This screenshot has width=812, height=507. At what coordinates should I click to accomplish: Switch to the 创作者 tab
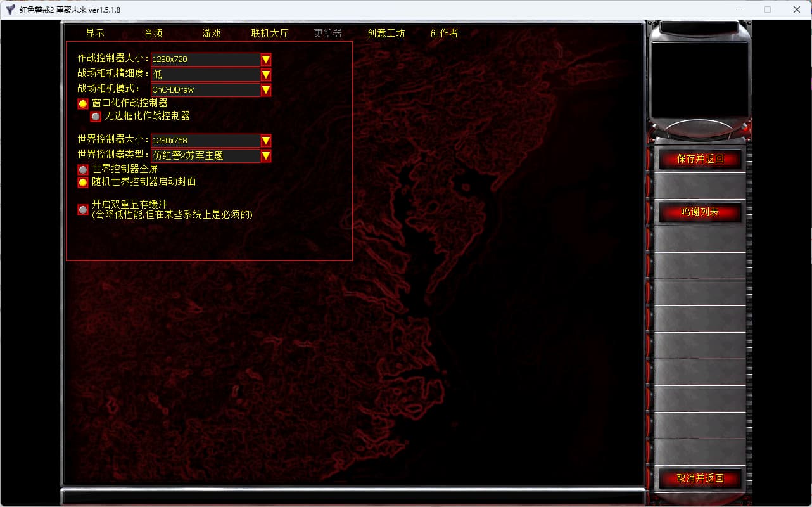click(x=444, y=34)
